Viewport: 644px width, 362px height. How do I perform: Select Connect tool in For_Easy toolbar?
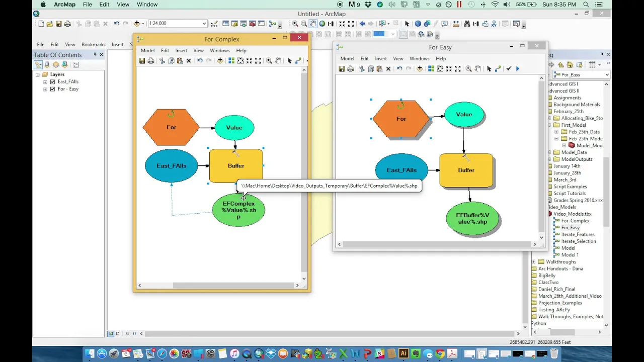(498, 69)
